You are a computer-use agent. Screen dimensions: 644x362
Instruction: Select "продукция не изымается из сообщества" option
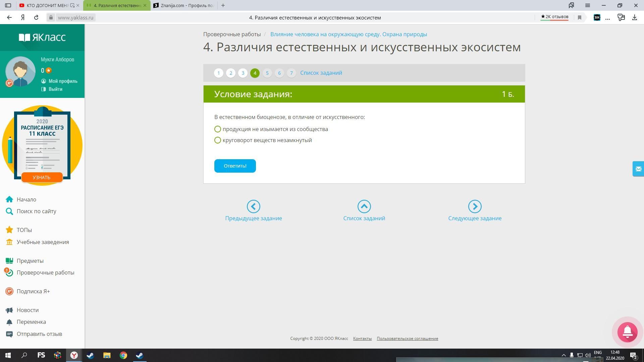[x=218, y=129]
